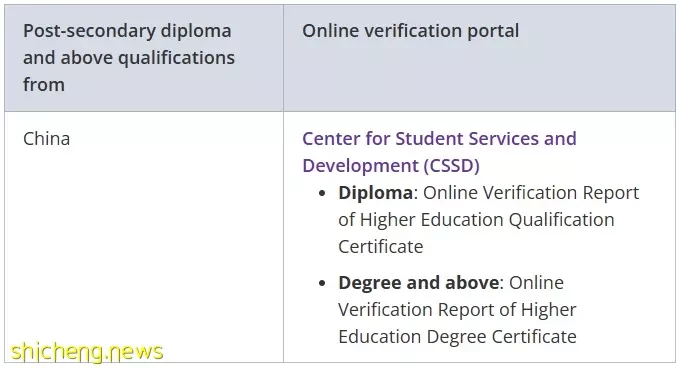Screen dimensions: 679x368
Task: Click and above qualifications header line
Action: 129,58
